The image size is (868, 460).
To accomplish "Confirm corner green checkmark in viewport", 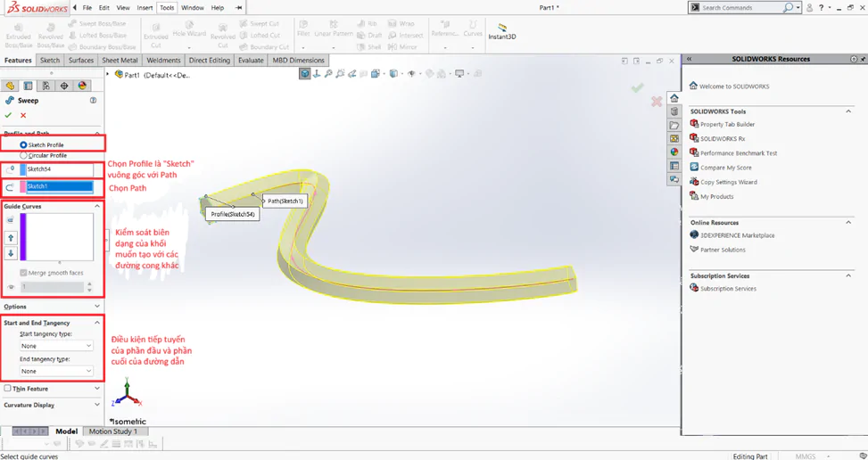I will [x=638, y=88].
